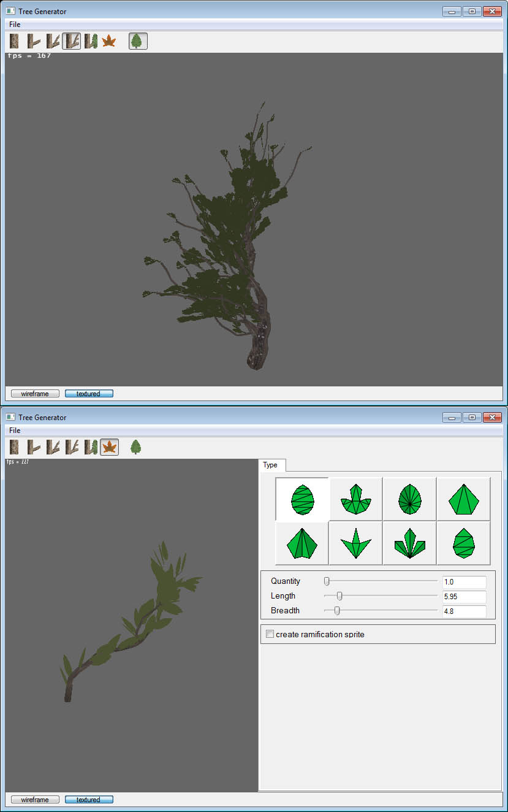The height and width of the screenshot is (812, 508).
Task: Choose downward three-prong arrow leaf type
Action: pos(356,543)
